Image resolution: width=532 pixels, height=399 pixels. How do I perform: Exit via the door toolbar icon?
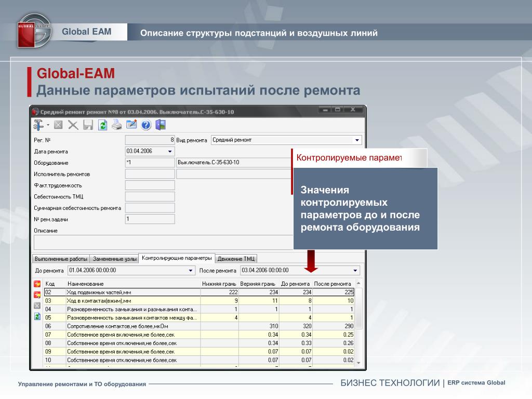tap(161, 125)
